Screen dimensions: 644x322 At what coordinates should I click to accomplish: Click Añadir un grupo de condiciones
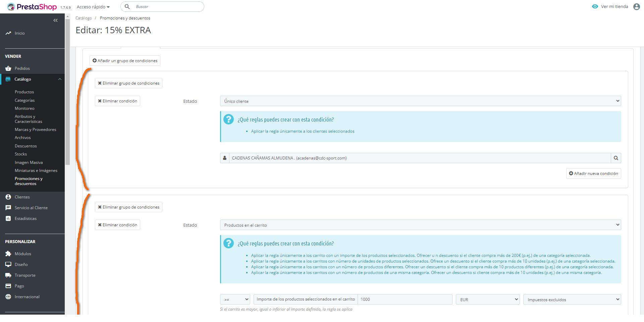click(125, 61)
